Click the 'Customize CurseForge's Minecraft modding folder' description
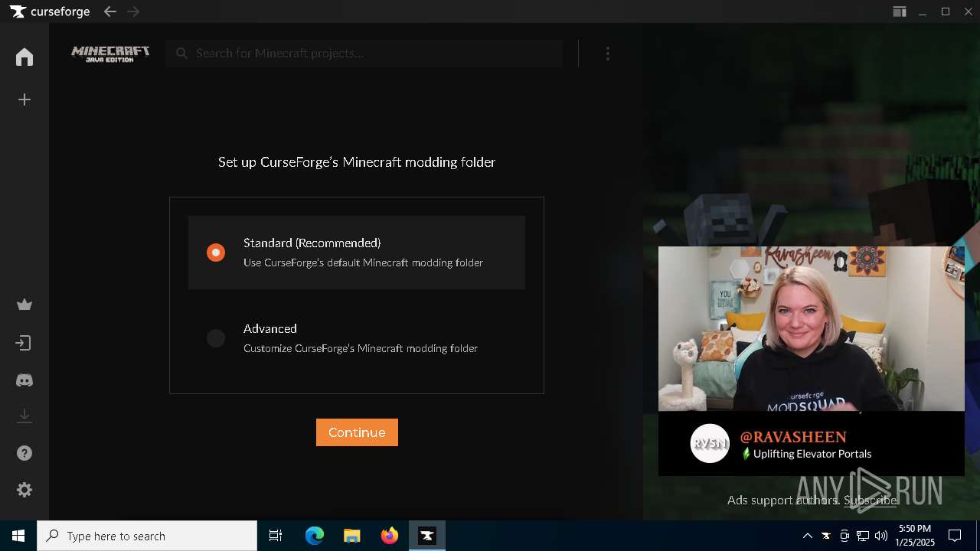Image resolution: width=980 pixels, height=551 pixels. tap(361, 348)
